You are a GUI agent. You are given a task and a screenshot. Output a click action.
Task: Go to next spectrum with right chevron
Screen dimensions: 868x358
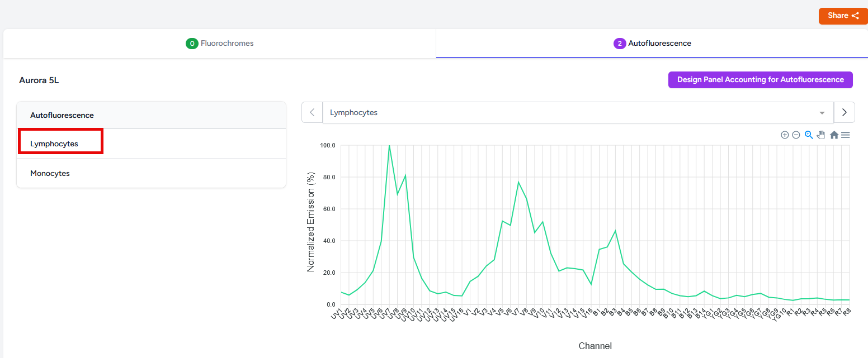pyautogui.click(x=845, y=112)
